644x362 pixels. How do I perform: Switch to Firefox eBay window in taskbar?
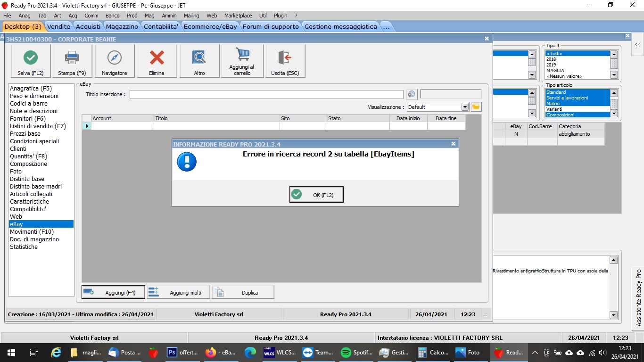tap(220, 352)
